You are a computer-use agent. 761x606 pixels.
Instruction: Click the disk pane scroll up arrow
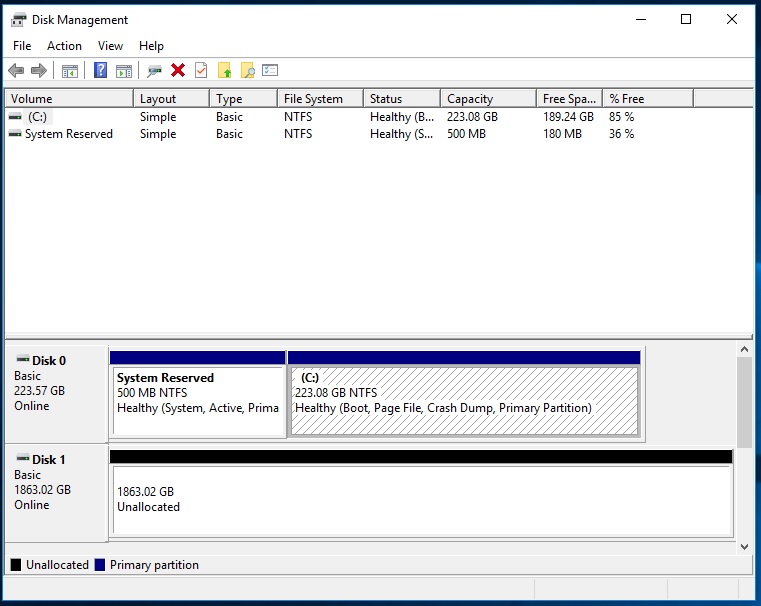coord(744,349)
